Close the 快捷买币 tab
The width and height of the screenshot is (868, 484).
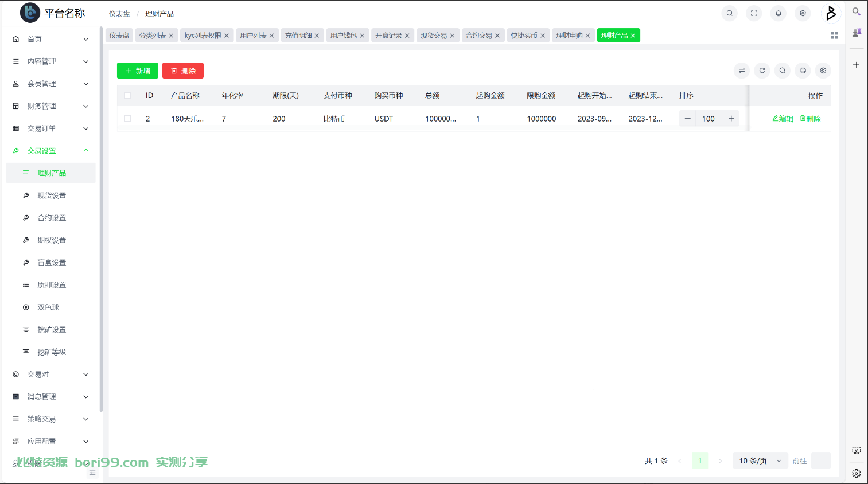(543, 36)
